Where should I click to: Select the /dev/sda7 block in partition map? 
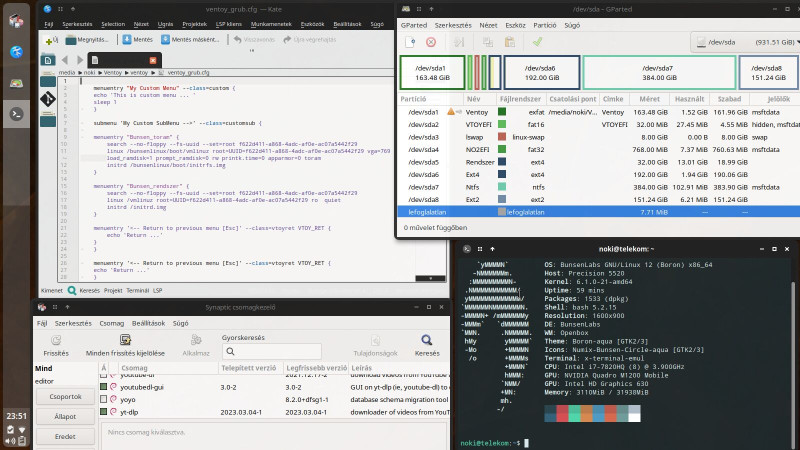coord(659,72)
